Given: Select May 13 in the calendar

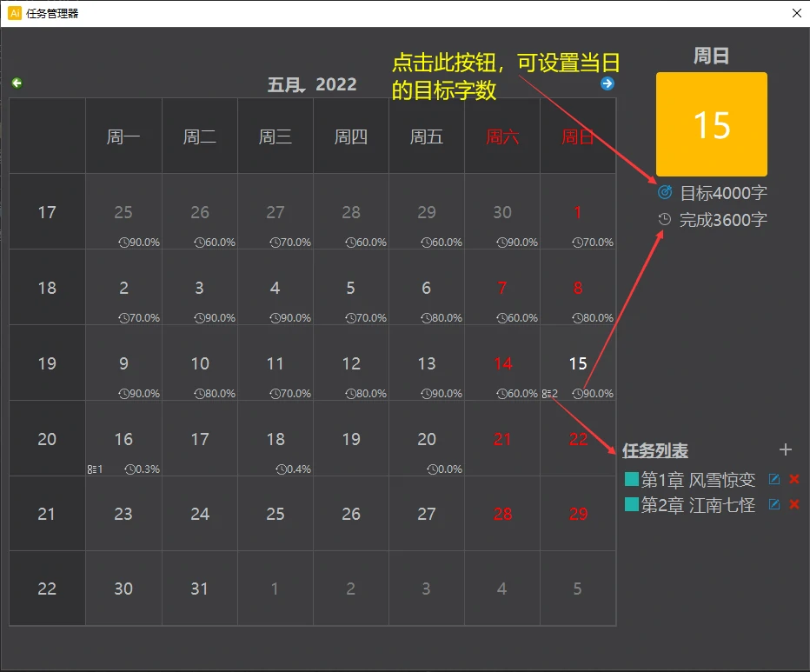Looking at the screenshot, I should pos(427,363).
